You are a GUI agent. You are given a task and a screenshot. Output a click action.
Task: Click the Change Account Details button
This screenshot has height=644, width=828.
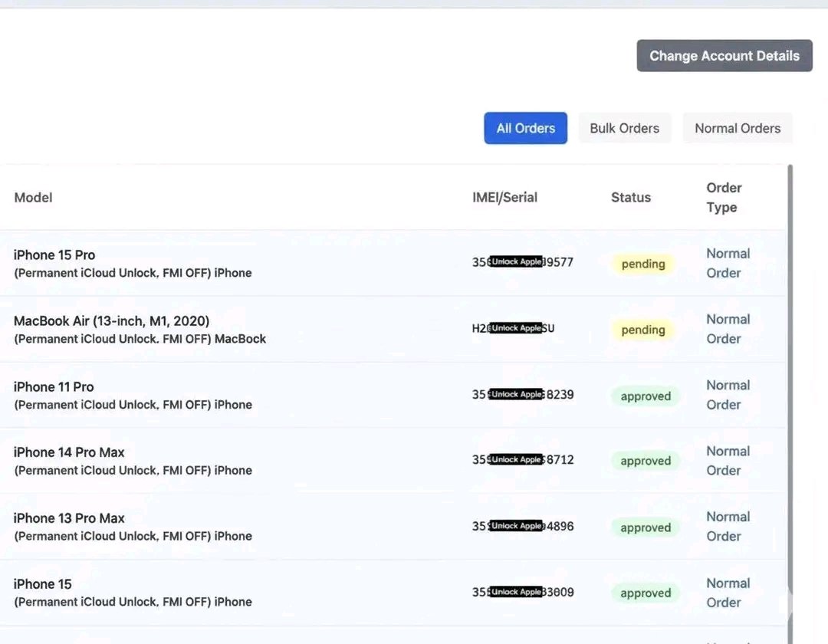point(724,55)
